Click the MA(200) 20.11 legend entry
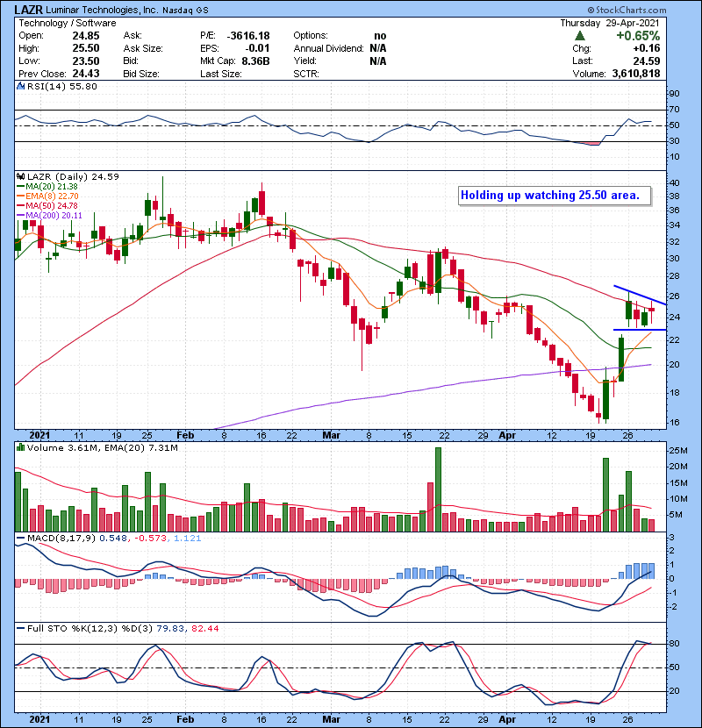 (x=49, y=216)
